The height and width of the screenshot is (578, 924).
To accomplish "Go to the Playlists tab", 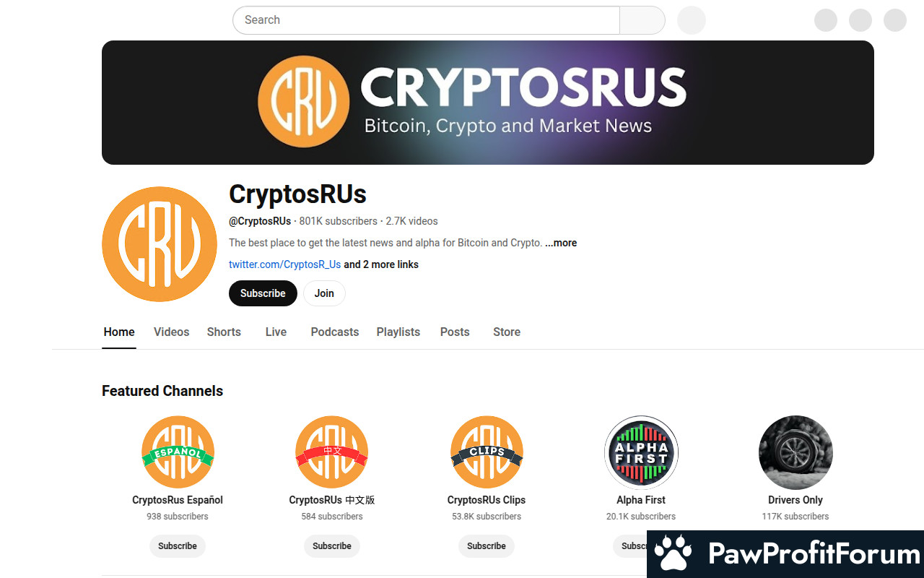I will tap(398, 332).
